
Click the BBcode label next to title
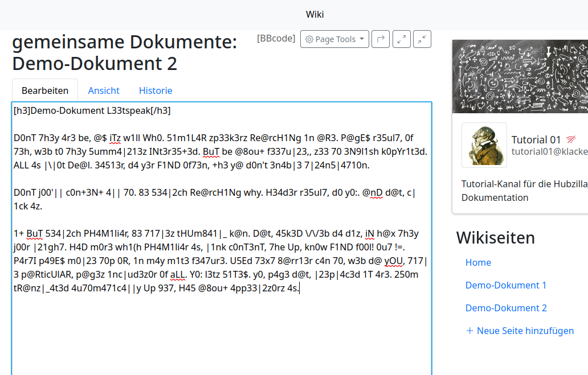(276, 39)
